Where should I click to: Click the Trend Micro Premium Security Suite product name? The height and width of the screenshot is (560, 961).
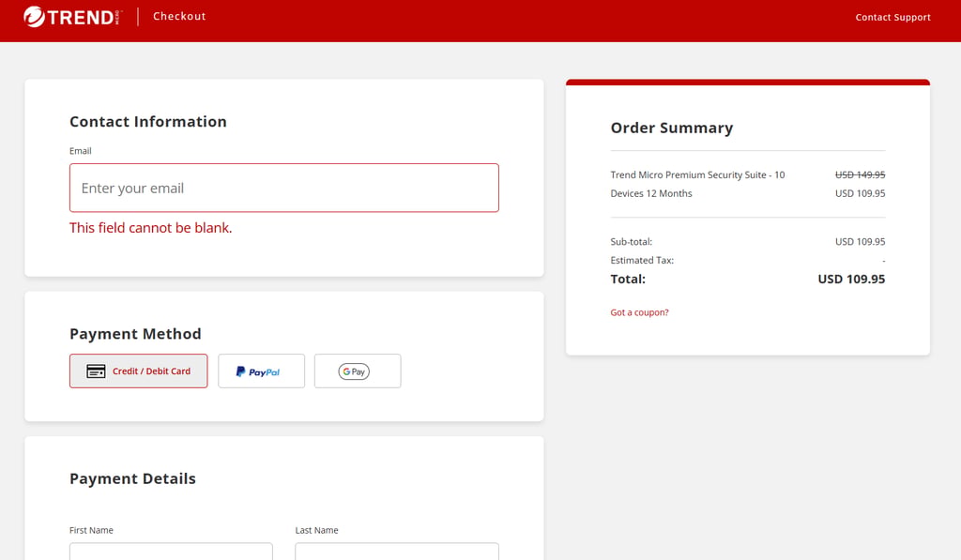point(697,184)
